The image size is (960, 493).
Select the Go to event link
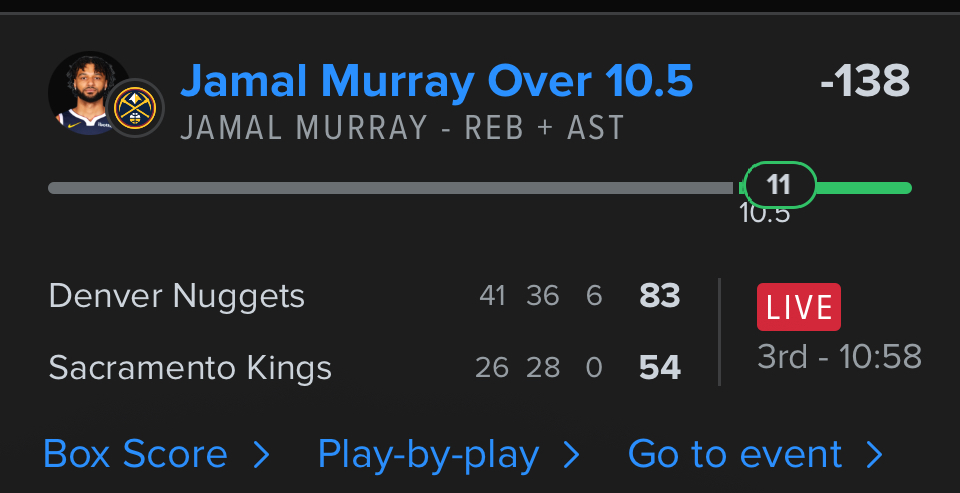(x=735, y=455)
